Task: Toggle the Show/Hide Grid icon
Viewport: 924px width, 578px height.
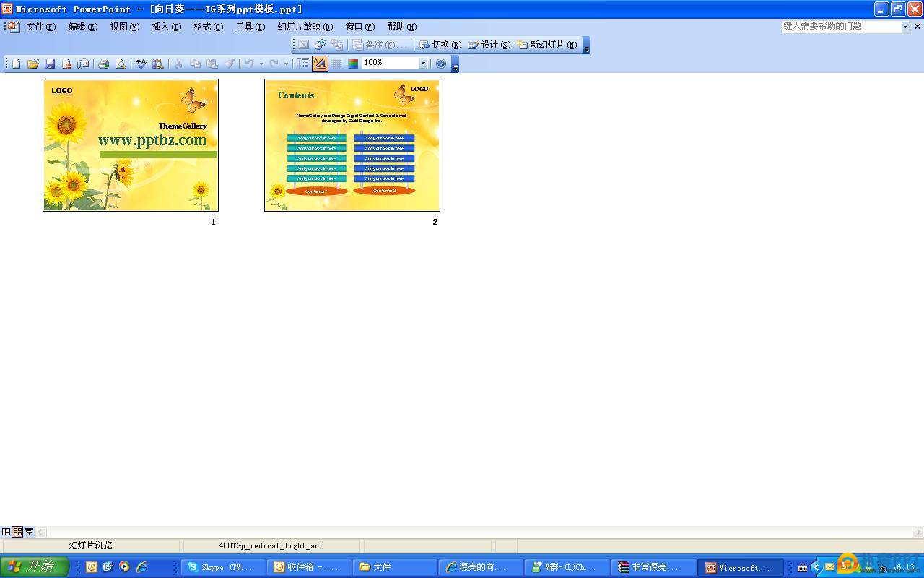Action: coord(336,64)
